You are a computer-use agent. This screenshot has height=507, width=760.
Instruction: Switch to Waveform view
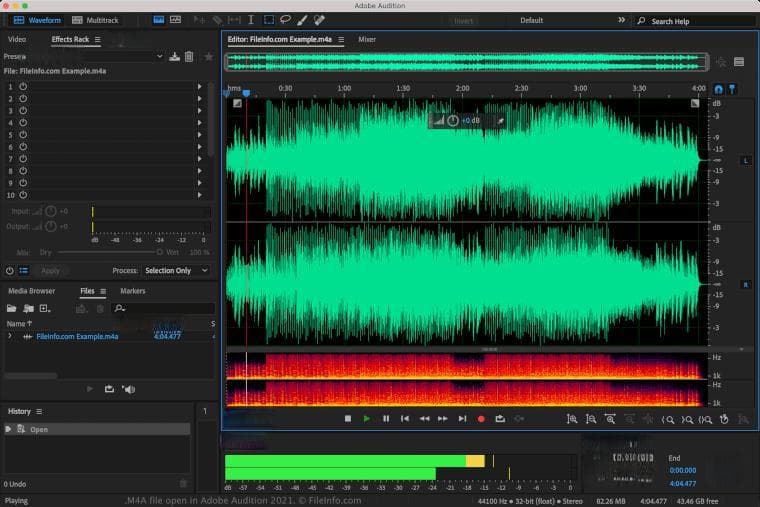[x=37, y=20]
